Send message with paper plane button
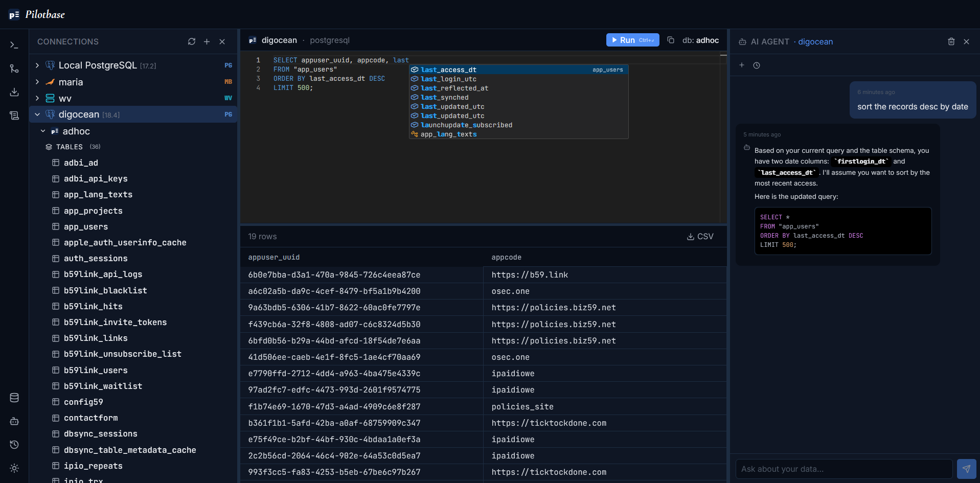Screen dimensions: 980x483 [966, 469]
